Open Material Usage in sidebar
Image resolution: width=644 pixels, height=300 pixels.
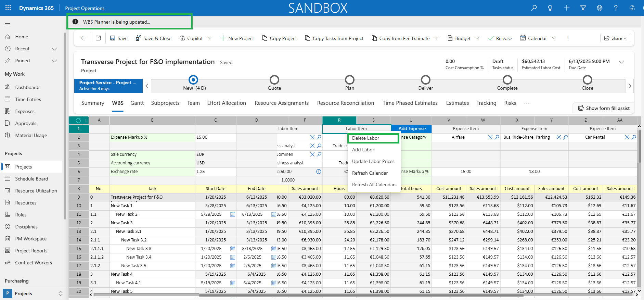[x=31, y=135]
